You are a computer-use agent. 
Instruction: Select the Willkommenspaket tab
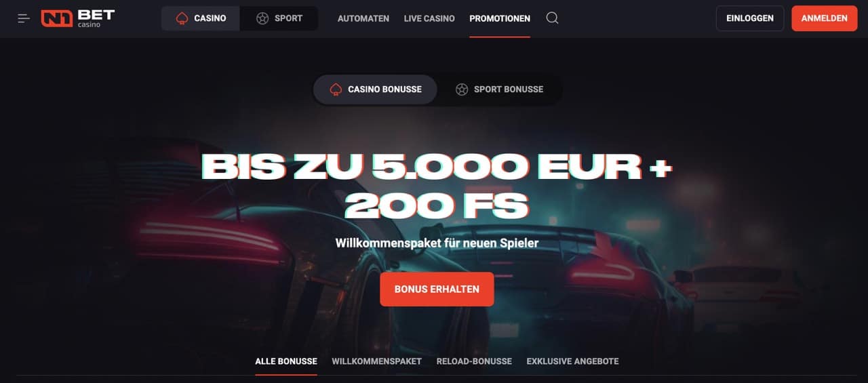coord(376,361)
